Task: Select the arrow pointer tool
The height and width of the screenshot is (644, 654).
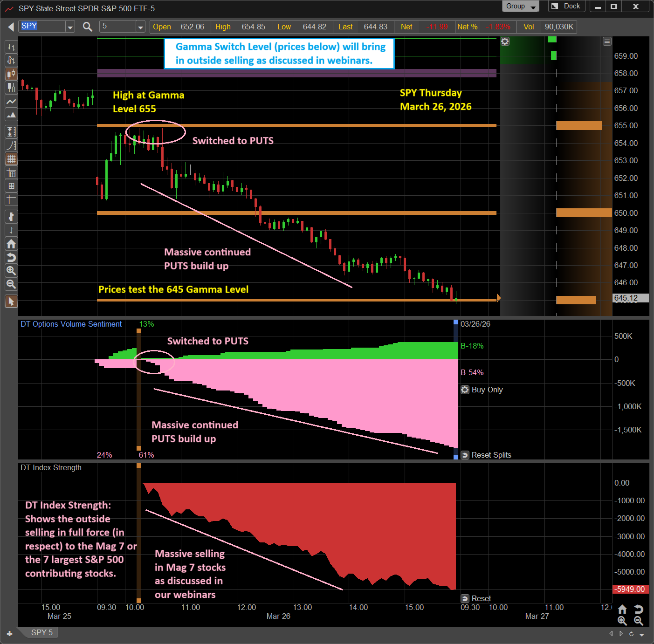Action: pos(11,301)
